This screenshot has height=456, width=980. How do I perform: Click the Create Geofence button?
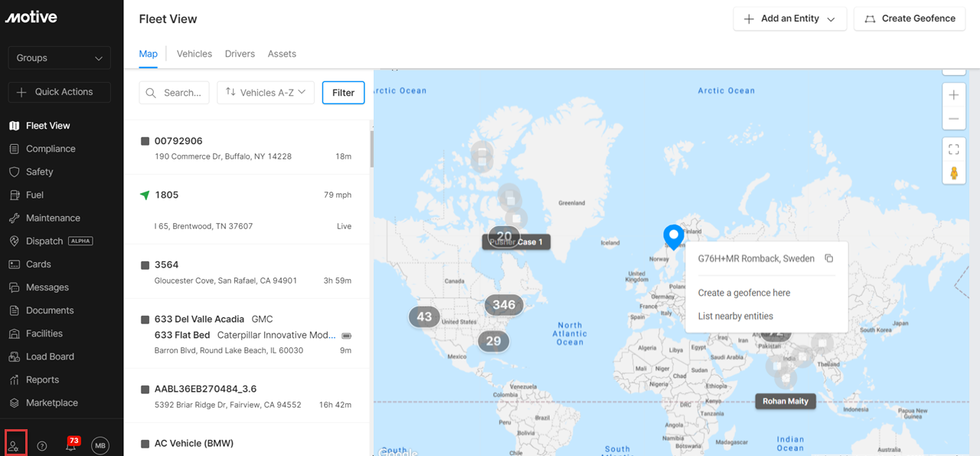pyautogui.click(x=910, y=19)
